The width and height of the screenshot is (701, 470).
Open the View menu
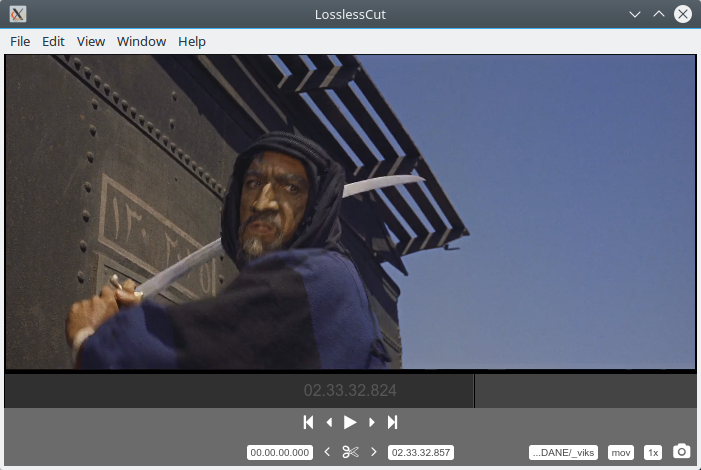click(x=91, y=42)
